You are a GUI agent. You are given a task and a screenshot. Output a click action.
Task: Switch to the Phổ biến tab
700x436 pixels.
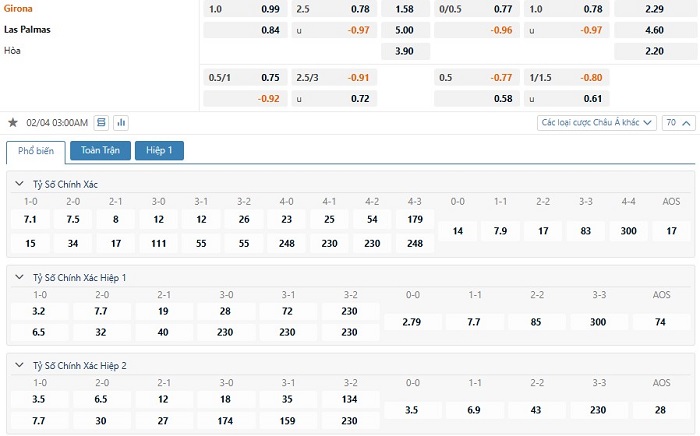pyautogui.click(x=36, y=151)
